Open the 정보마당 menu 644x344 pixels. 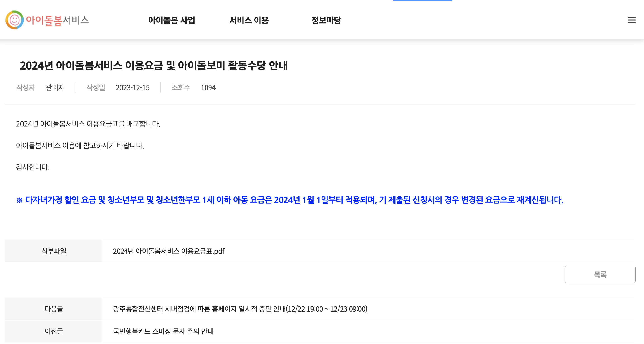(326, 20)
